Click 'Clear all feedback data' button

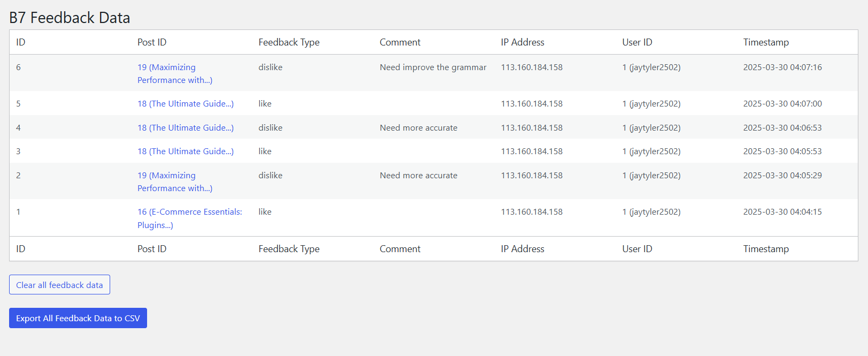59,285
